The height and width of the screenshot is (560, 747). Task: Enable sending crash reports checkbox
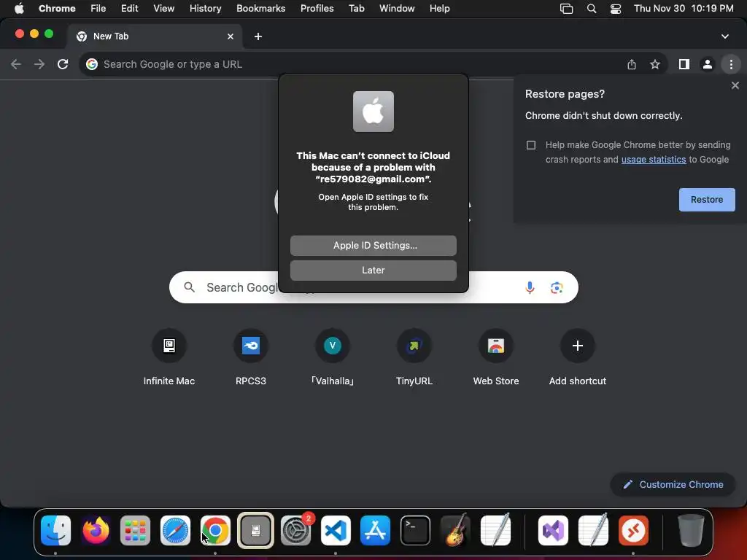pos(531,145)
